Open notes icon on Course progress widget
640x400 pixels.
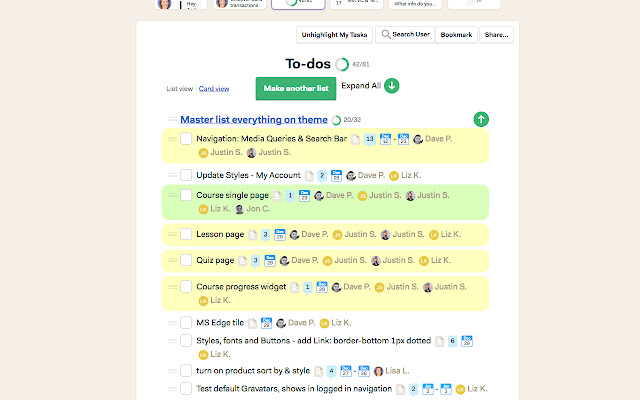coord(295,287)
